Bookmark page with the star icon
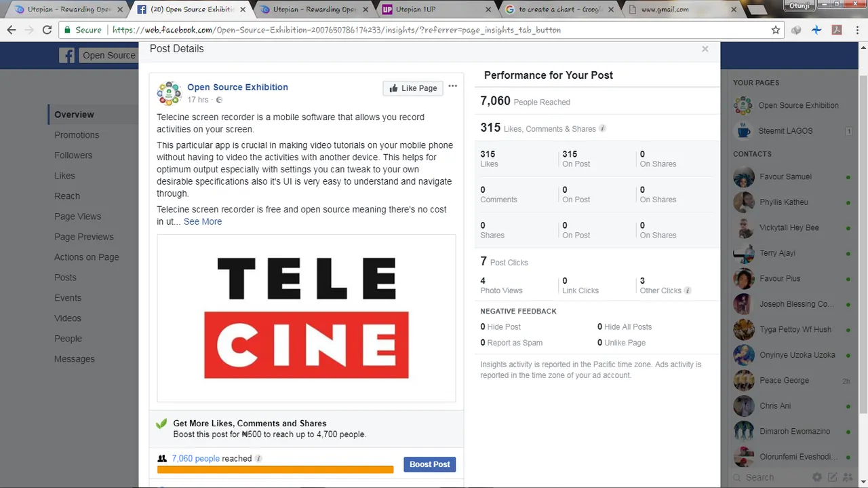This screenshot has height=488, width=868. point(776,30)
